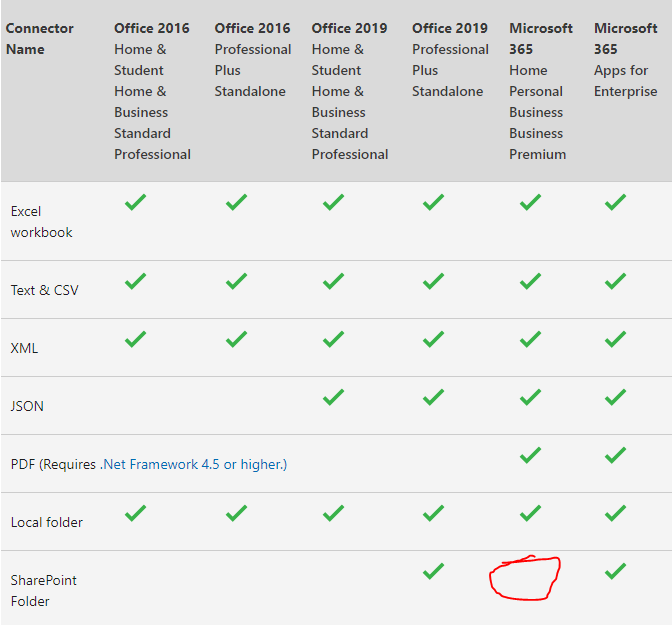Click the Office 2019 Professional Plus Standalone header
672x625 pixels.
coord(450,60)
